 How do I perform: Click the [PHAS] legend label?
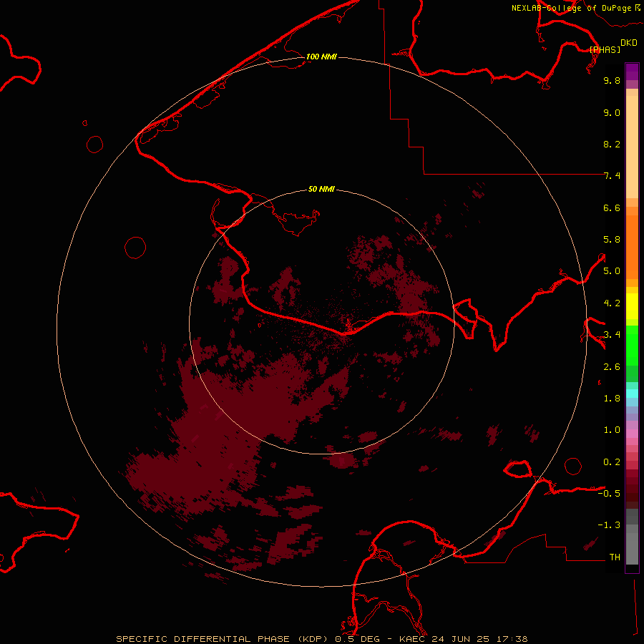coord(605,49)
